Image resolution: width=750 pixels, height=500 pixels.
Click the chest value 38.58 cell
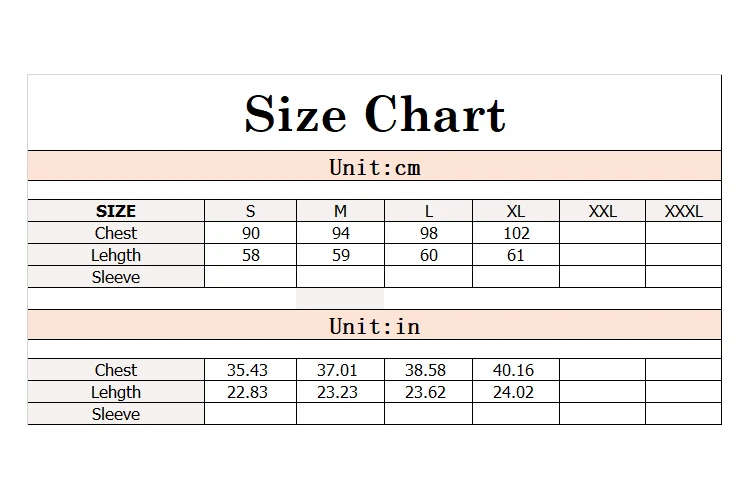click(x=429, y=370)
